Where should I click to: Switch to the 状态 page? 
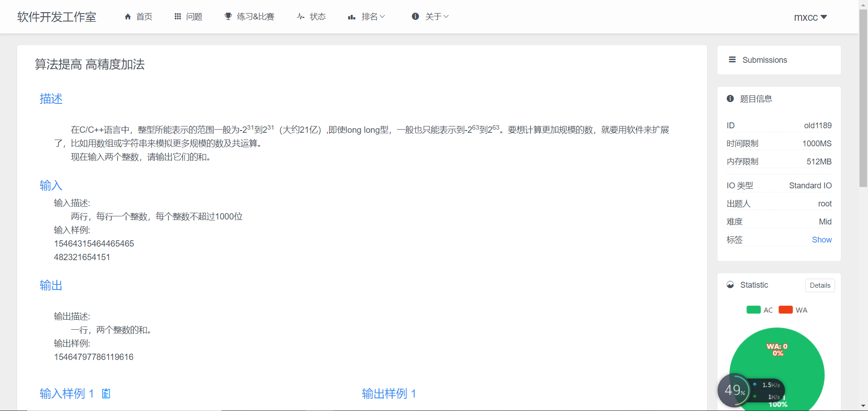click(x=318, y=16)
